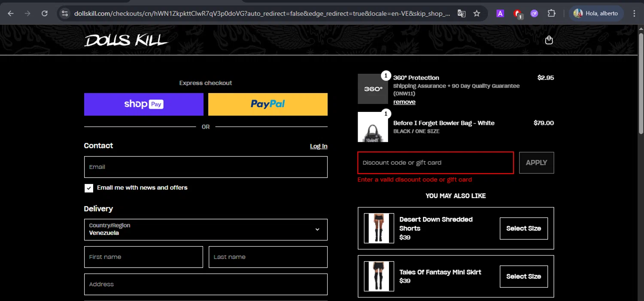
Task: Focus the Last name field
Action: click(x=268, y=257)
